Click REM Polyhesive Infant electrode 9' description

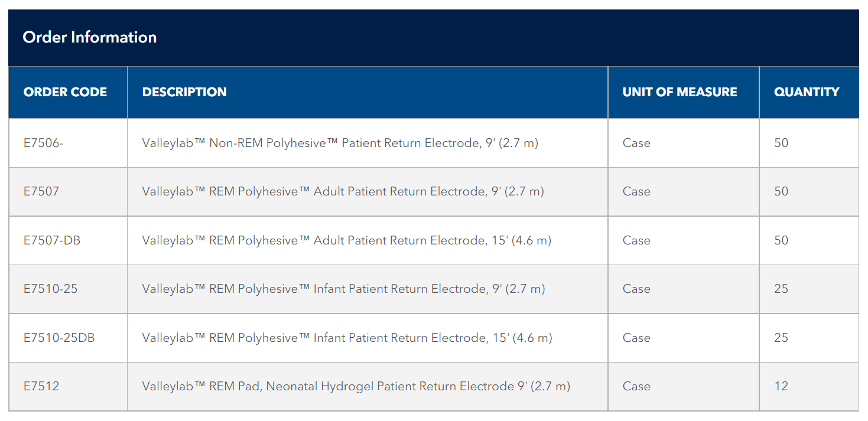(x=344, y=289)
